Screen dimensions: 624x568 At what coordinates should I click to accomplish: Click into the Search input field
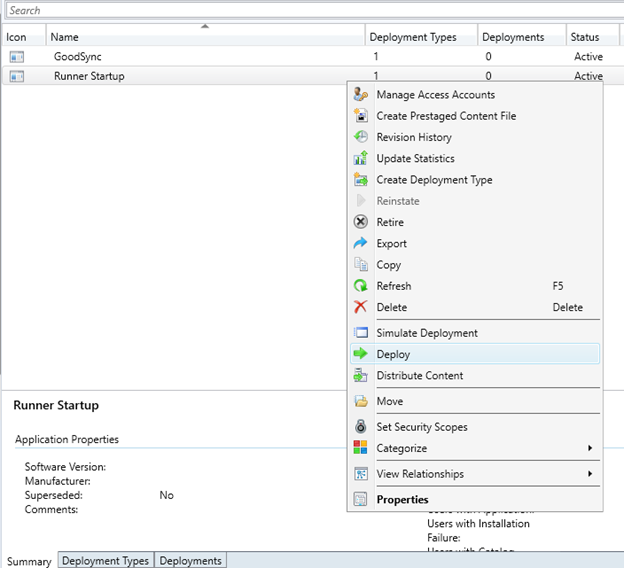point(300,10)
